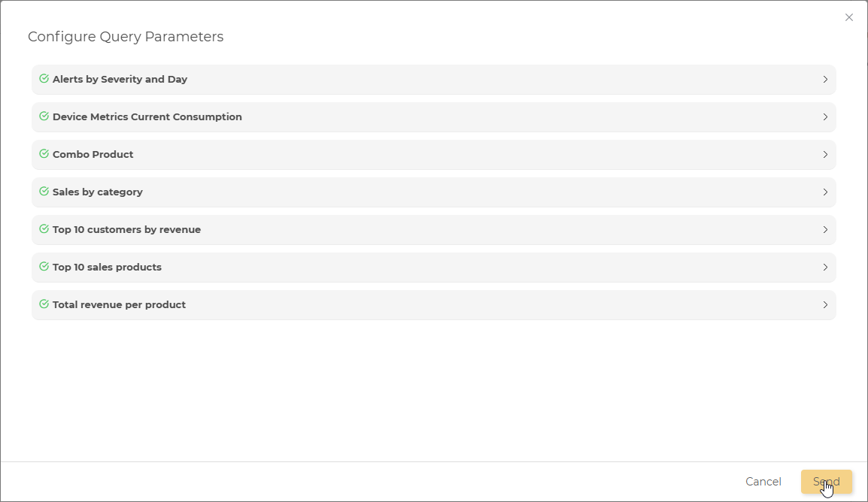Select the Combo Product row label
This screenshot has width=868, height=502.
[93, 154]
